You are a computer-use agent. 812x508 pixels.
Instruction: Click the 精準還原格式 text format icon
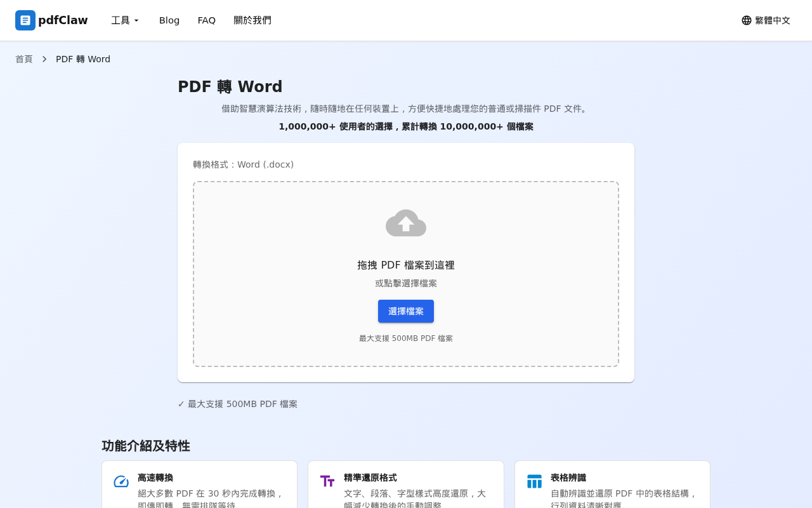(x=327, y=481)
